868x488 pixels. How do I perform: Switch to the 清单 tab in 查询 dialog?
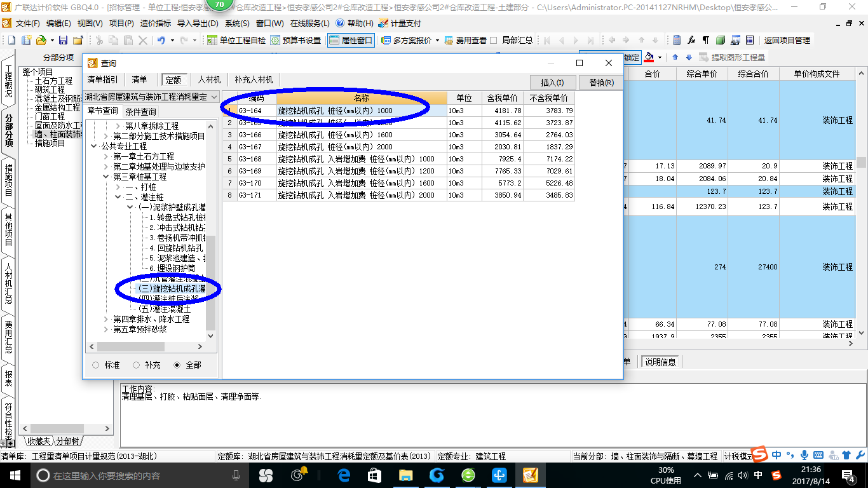[139, 79]
